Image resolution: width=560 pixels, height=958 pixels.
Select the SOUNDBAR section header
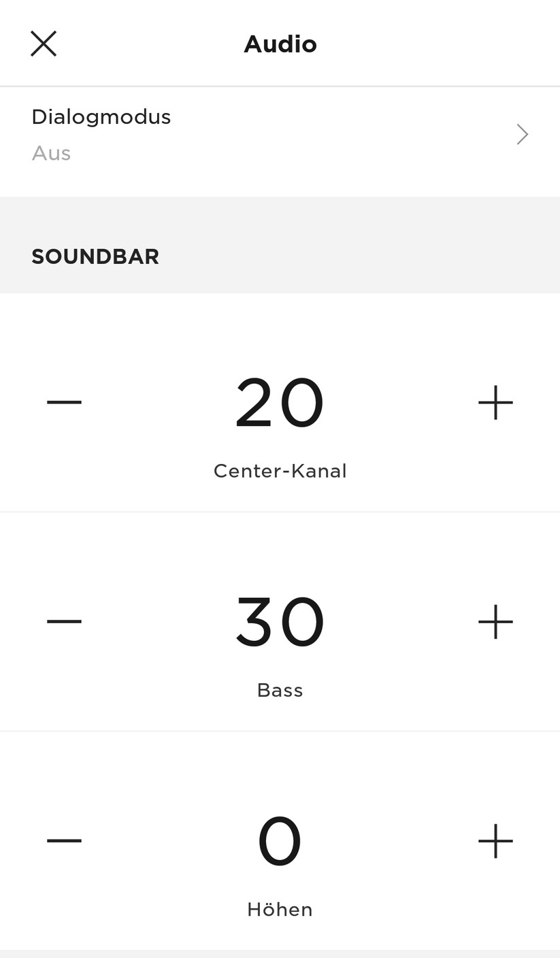click(x=95, y=257)
